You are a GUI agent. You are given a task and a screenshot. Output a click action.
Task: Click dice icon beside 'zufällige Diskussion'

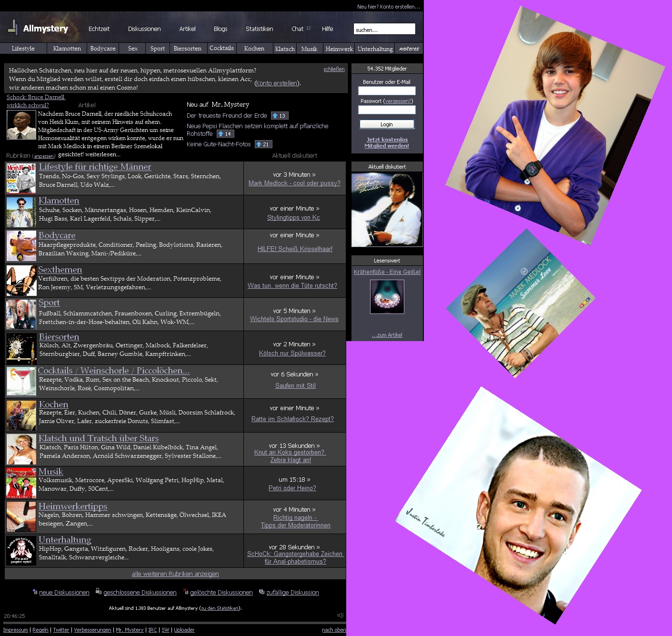click(261, 592)
